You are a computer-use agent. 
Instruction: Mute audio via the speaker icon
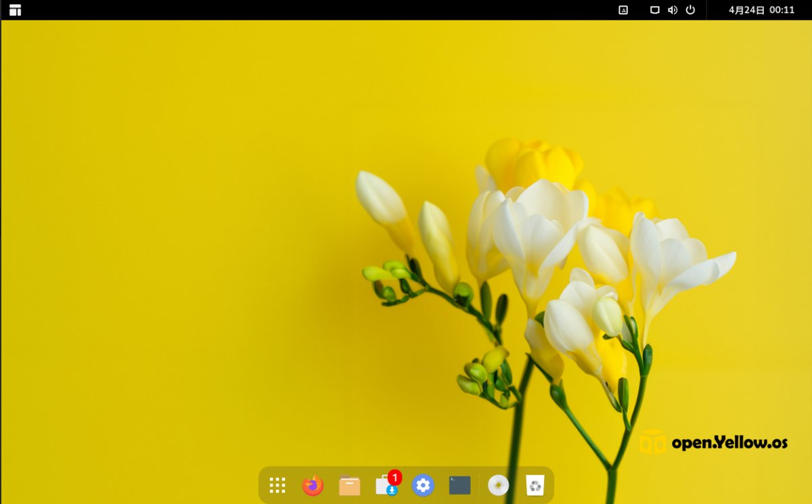[x=671, y=10]
